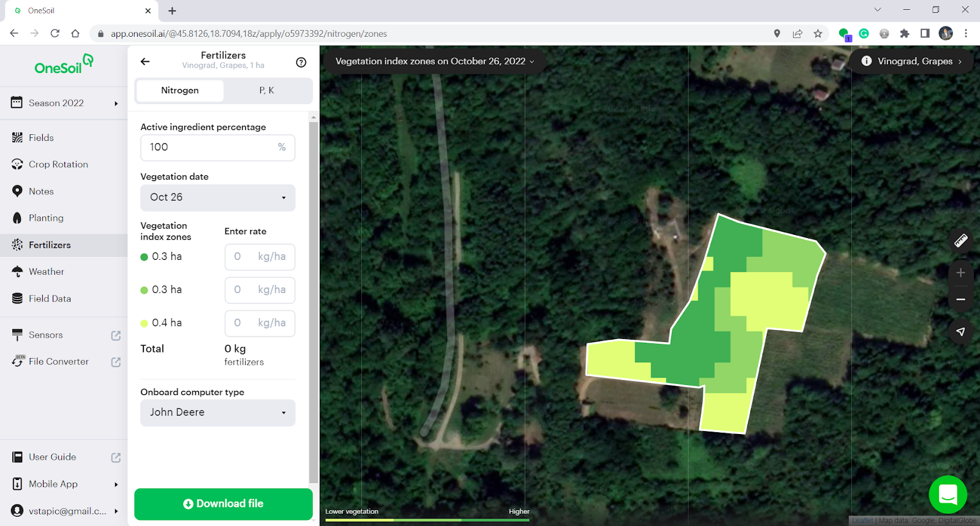Viewport: 980px width, 526px height.
Task: Click the Leaflet attribution link
Action: 862,520
